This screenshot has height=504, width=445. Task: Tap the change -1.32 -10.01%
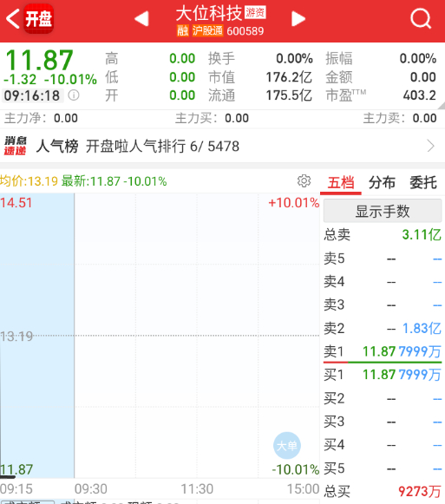tap(49, 79)
